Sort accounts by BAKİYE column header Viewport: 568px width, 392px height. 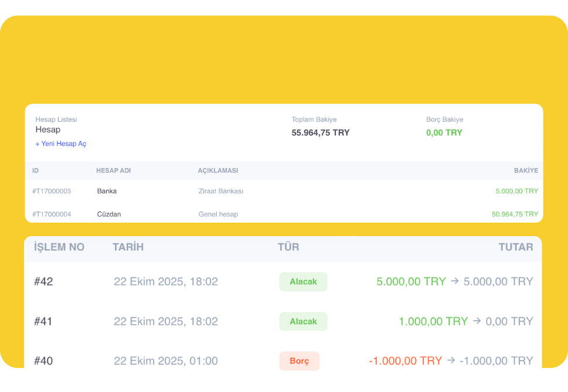[526, 171]
